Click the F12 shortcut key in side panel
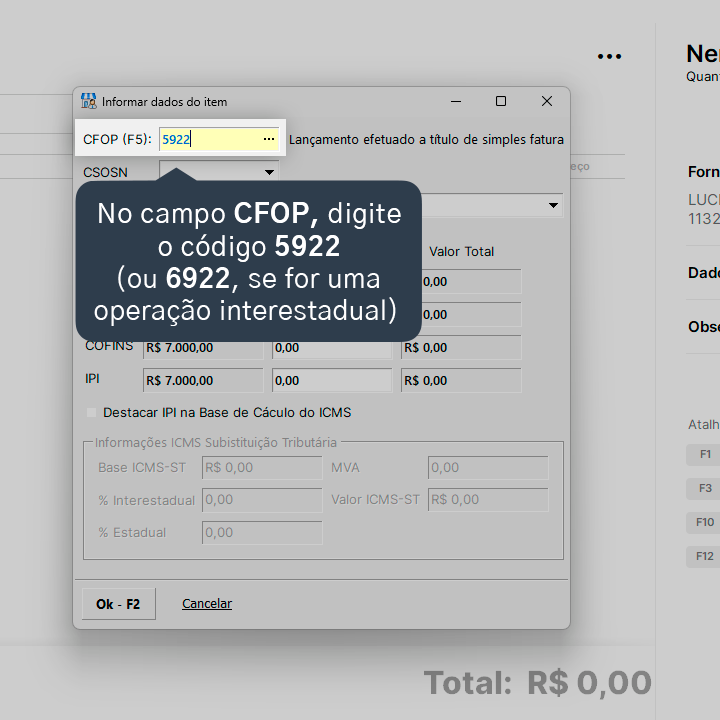Screen dimensions: 720x720 705,556
